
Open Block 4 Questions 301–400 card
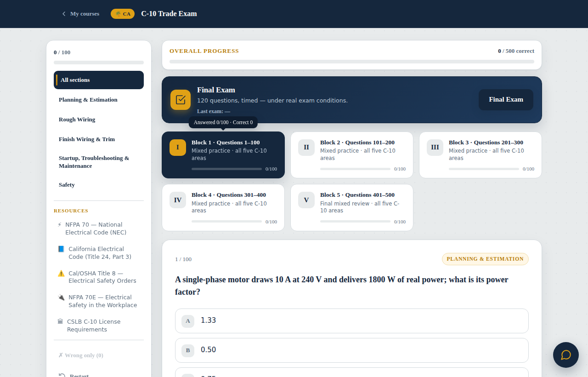[223, 207]
